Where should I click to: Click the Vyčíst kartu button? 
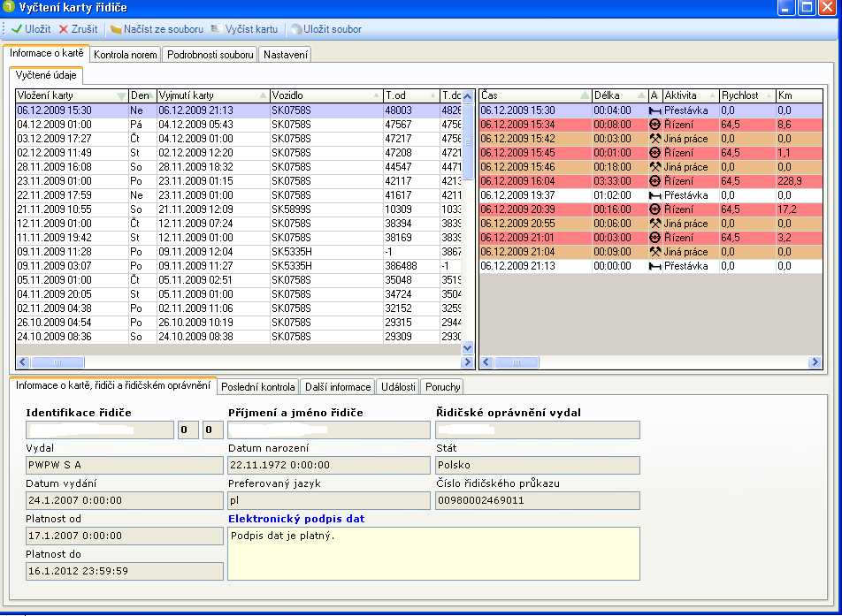244,29
